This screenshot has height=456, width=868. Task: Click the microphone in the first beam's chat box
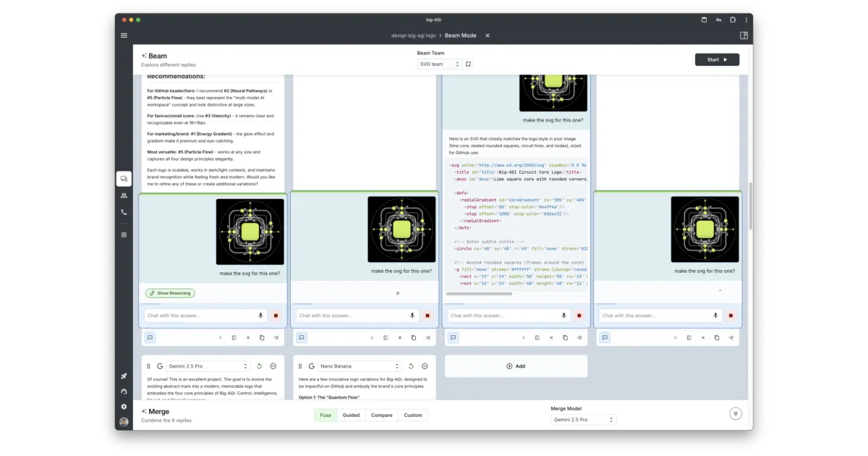pyautogui.click(x=260, y=316)
